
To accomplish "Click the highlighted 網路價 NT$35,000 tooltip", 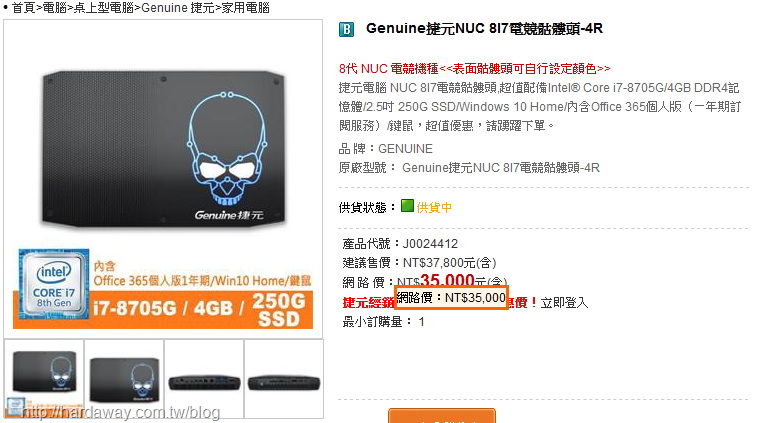I will (451, 298).
